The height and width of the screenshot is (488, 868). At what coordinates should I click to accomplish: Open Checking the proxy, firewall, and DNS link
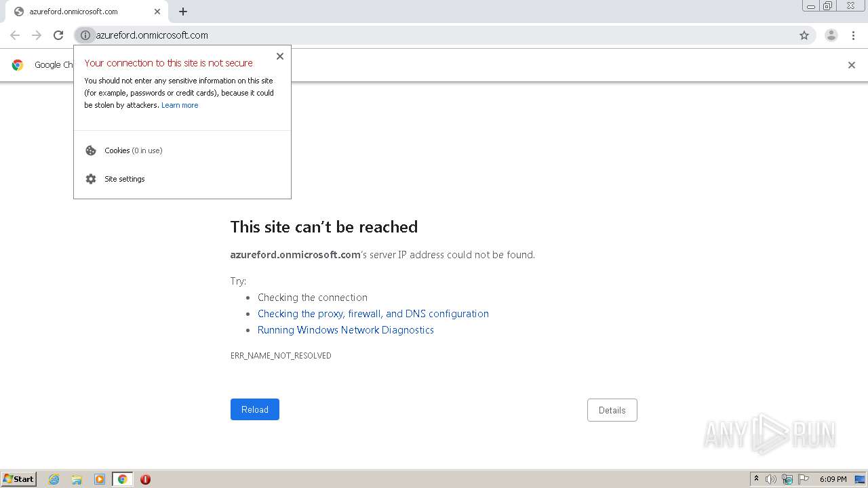pos(373,314)
